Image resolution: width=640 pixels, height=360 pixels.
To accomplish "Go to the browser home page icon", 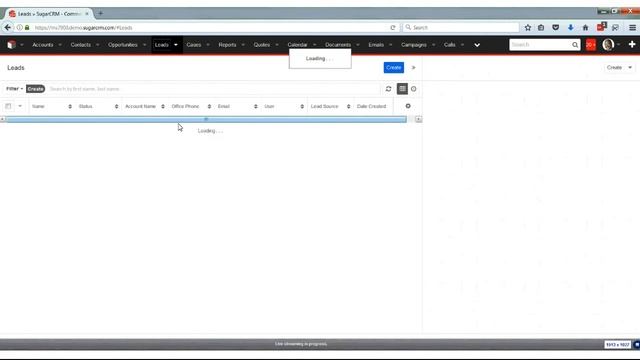I will coord(585,27).
